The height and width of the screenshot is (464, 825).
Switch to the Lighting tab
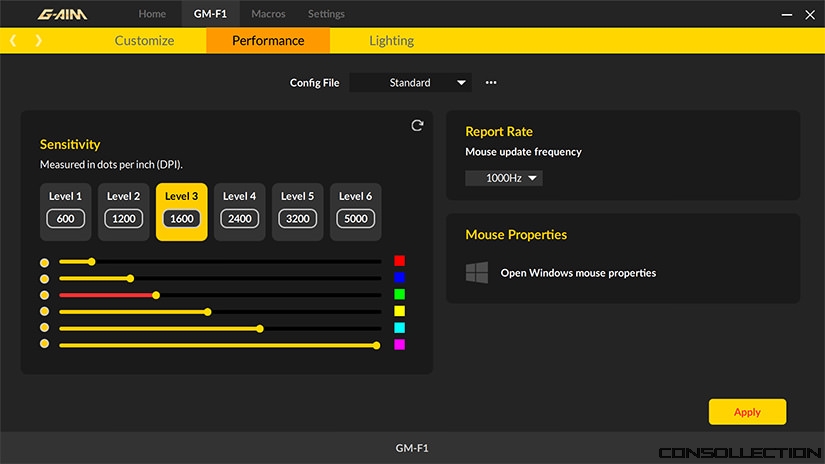pos(391,41)
